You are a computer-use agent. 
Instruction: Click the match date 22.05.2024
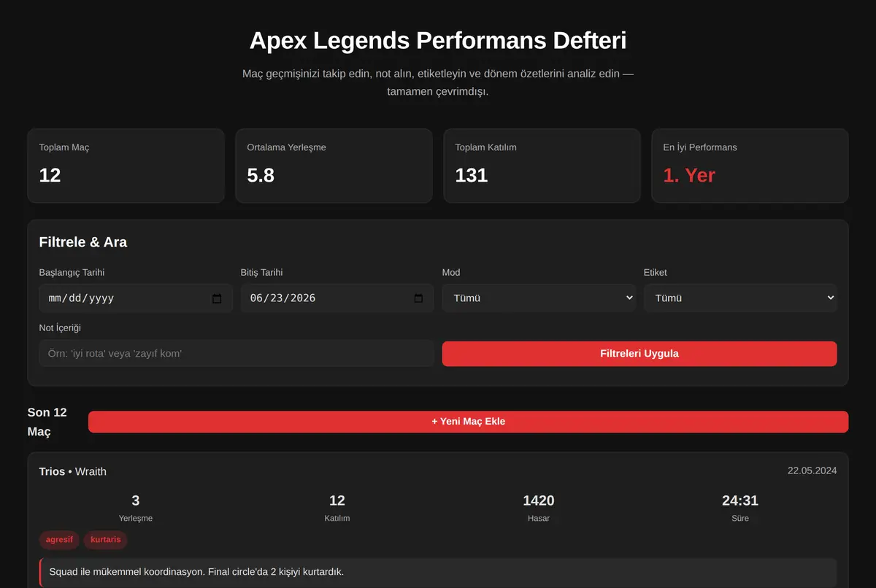pyautogui.click(x=812, y=471)
